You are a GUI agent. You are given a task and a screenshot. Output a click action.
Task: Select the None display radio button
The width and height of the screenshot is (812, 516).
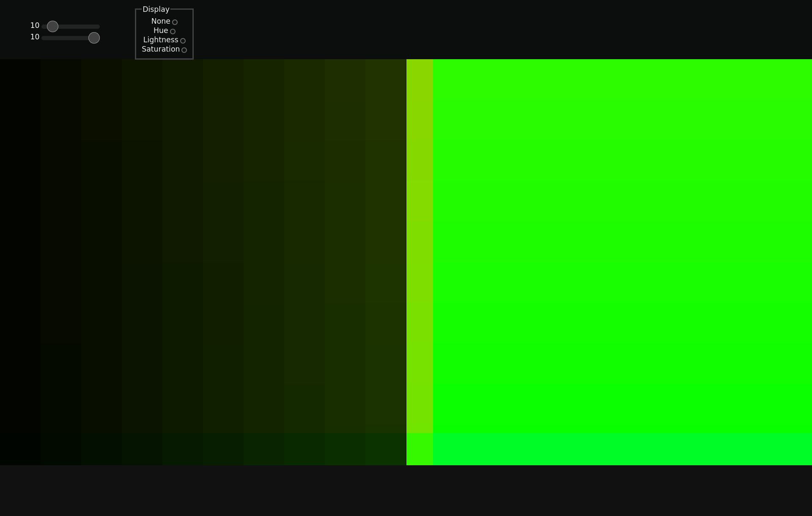(x=175, y=22)
